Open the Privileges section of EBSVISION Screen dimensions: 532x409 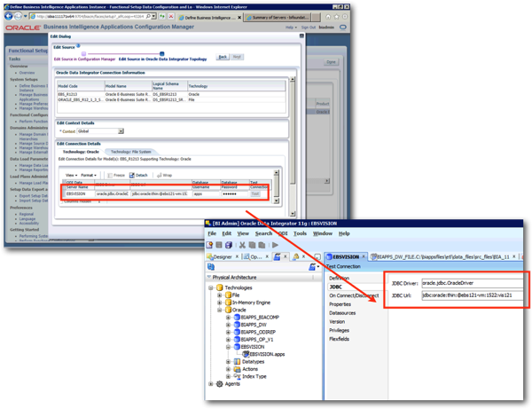click(339, 330)
